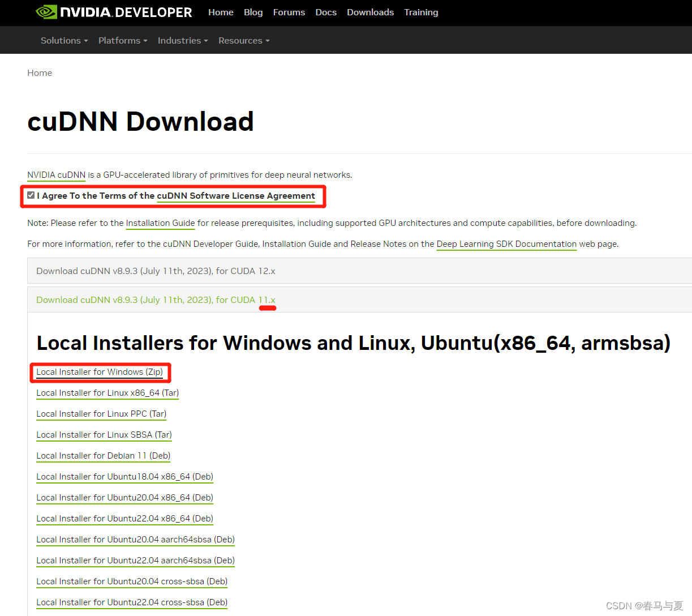Open the NVIDIA cuDNN link
This screenshot has height=616, width=692.
pyautogui.click(x=57, y=175)
